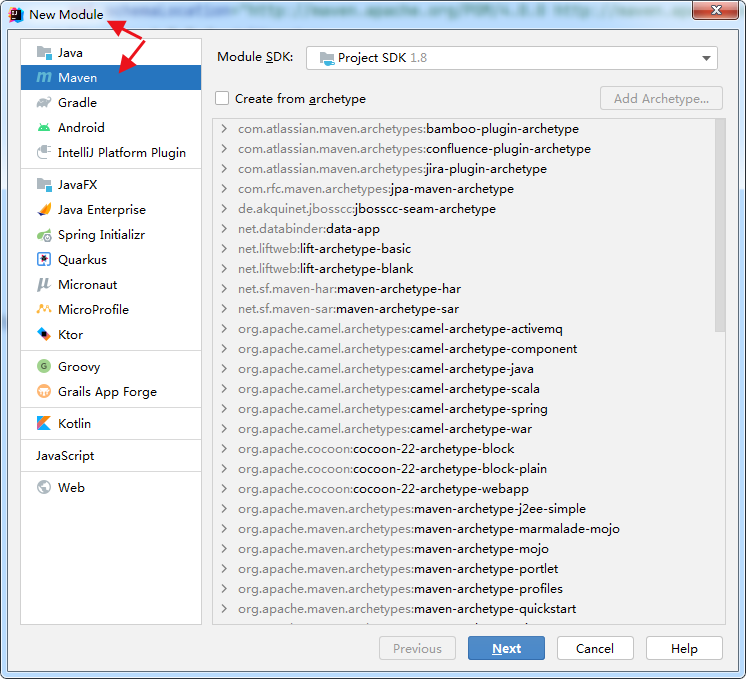The image size is (746, 679).
Task: Select the maven-archetype-j2ee-simple row text
Action: [x=412, y=509]
